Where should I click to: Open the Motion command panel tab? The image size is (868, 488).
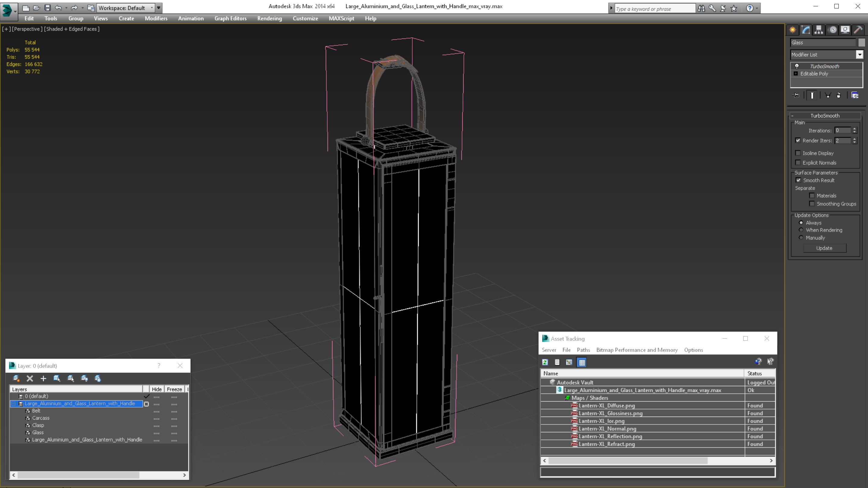click(x=832, y=30)
